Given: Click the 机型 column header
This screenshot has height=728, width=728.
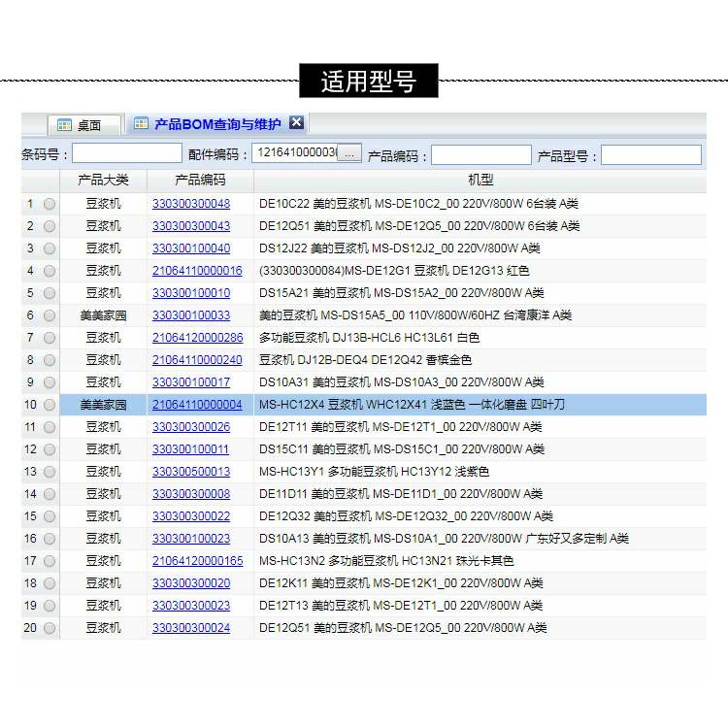Looking at the screenshot, I should (x=480, y=181).
